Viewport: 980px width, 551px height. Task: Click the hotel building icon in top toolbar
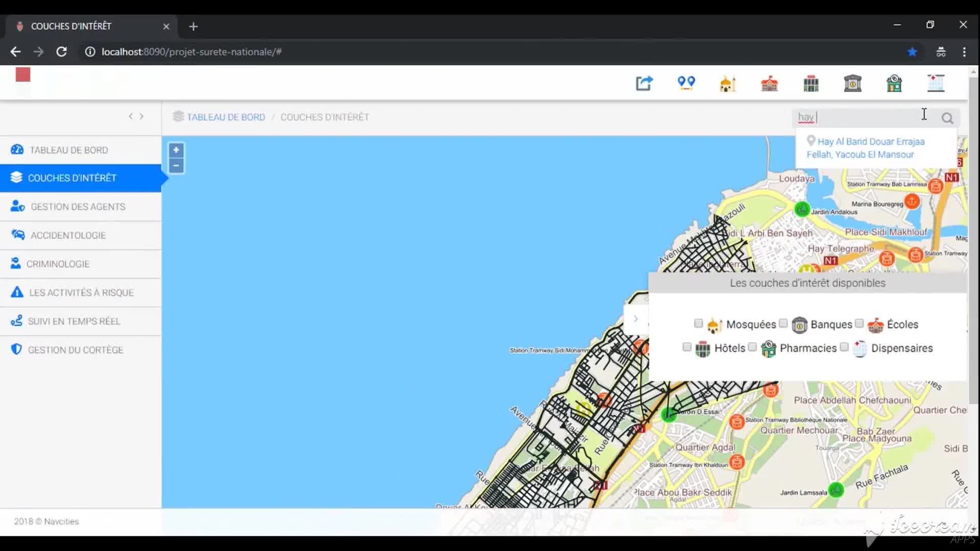click(x=811, y=83)
